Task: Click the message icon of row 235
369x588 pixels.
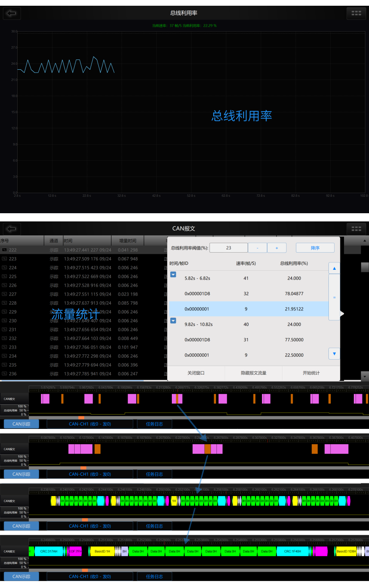Action: point(4,365)
